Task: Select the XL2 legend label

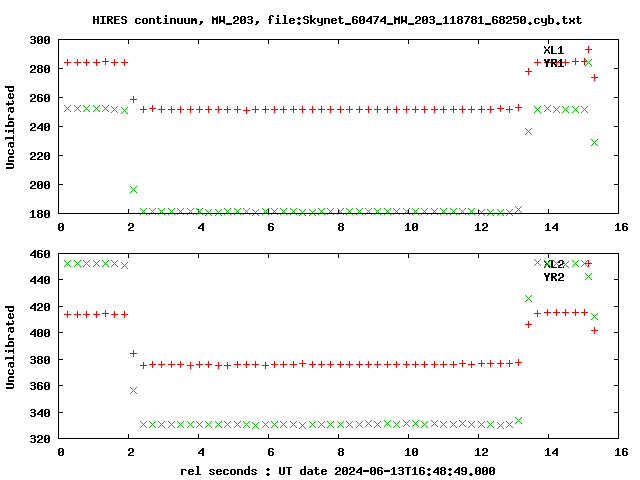Action: pyautogui.click(x=553, y=264)
